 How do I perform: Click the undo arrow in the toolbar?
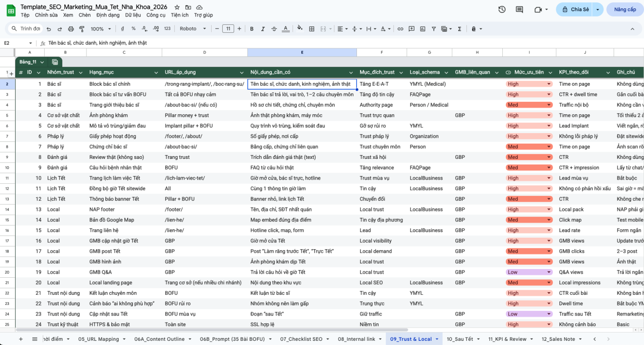click(50, 29)
